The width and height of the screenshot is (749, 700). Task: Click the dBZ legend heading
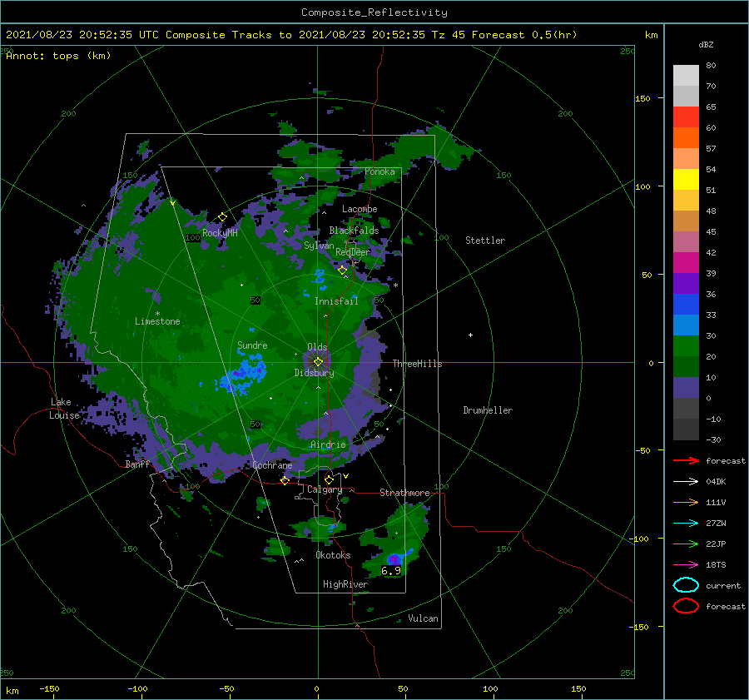(706, 44)
